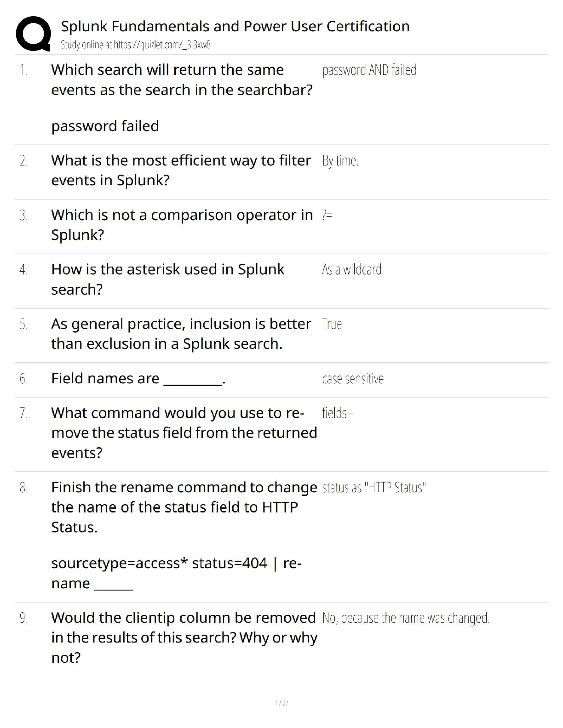
Task: Click the 'password failed' search text
Action: click(105, 126)
